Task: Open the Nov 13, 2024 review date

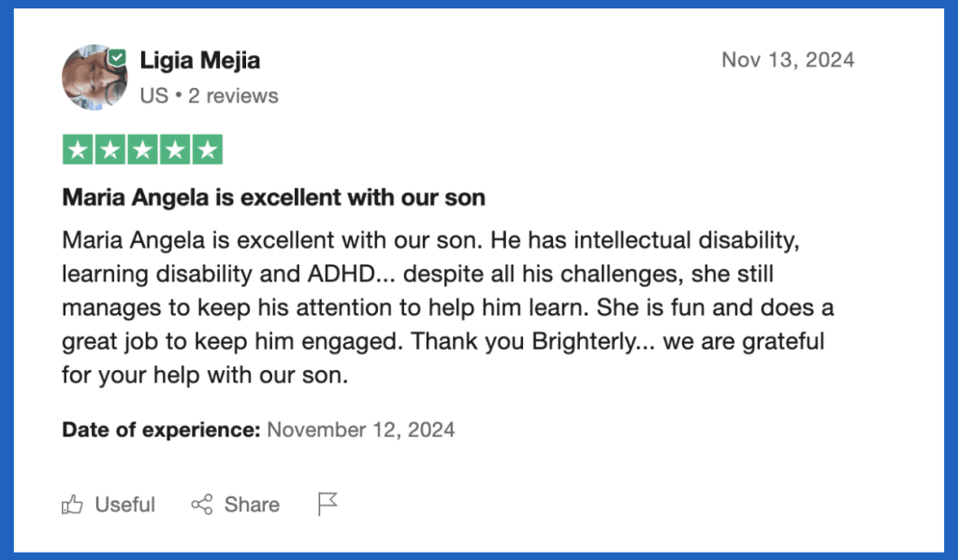Action: click(788, 60)
